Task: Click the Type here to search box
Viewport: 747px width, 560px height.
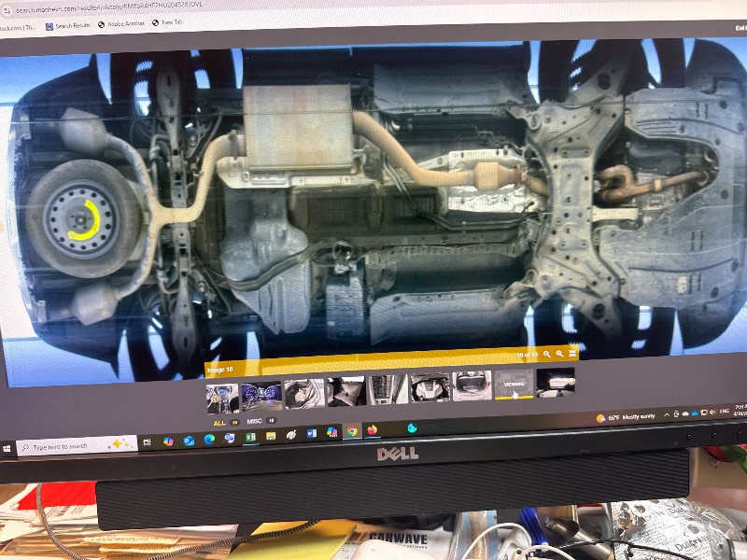Action: pos(78,446)
